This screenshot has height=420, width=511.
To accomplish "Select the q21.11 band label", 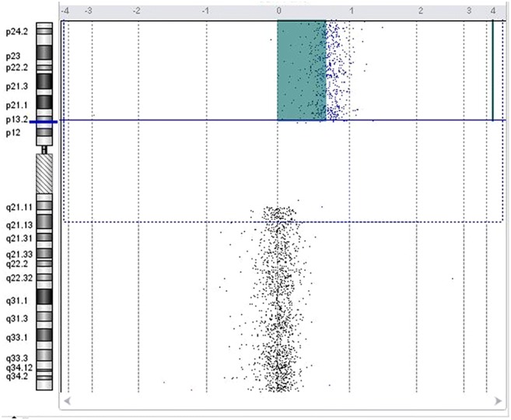I will tap(18, 208).
